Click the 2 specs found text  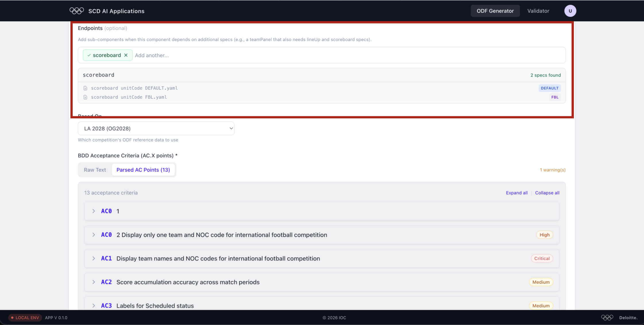(545, 75)
